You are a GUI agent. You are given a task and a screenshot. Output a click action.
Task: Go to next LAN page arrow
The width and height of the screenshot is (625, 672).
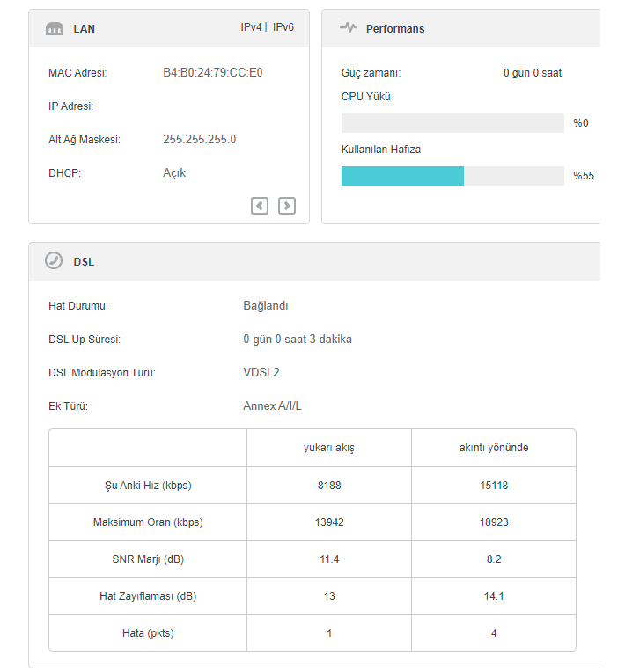click(x=287, y=206)
